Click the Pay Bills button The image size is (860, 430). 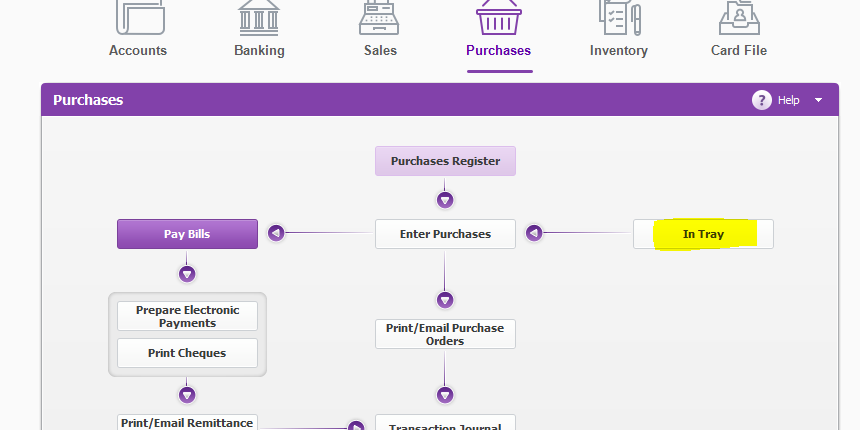(187, 234)
